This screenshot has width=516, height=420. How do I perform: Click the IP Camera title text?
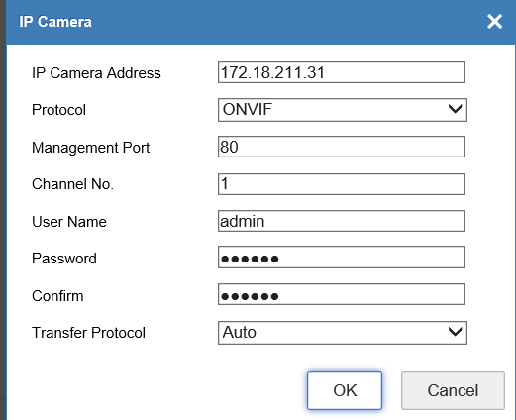[55, 22]
